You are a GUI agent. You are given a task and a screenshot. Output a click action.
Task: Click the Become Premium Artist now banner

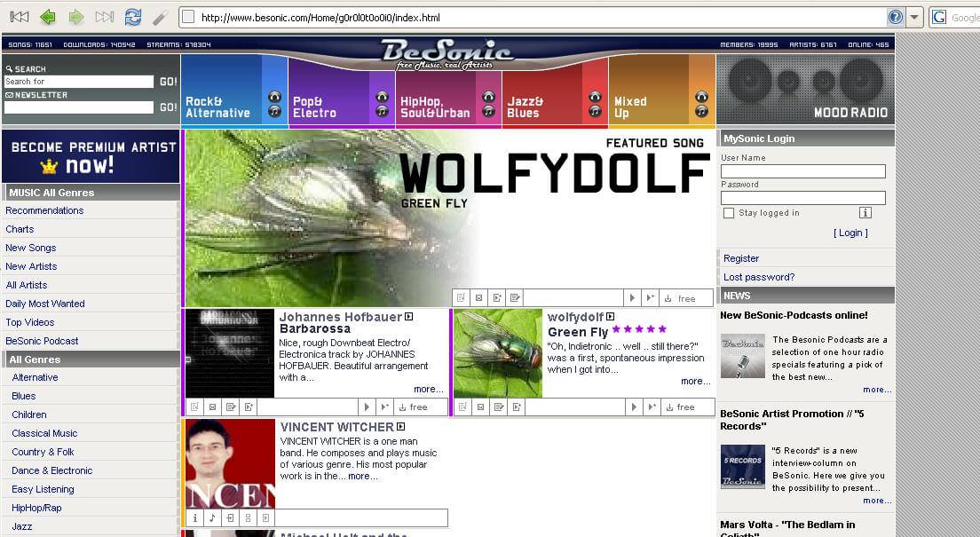91,155
